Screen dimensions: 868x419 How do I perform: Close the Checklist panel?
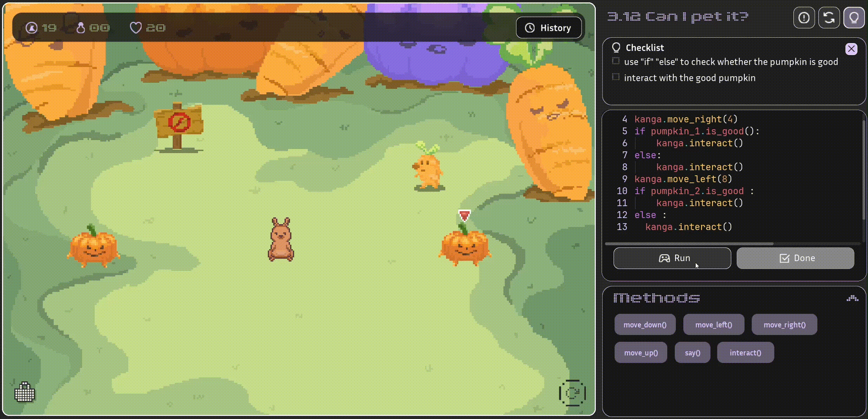(851, 49)
